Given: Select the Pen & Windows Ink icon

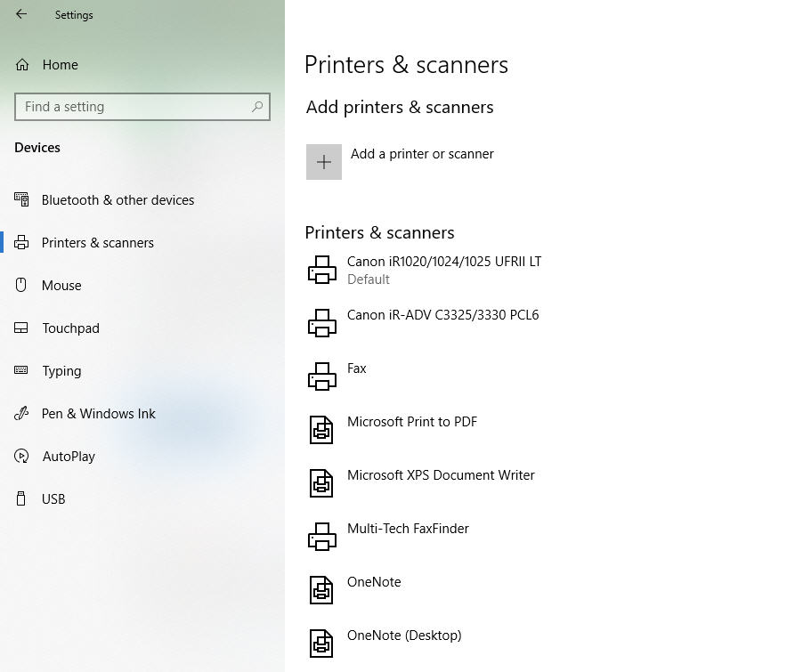Looking at the screenshot, I should click(x=21, y=413).
